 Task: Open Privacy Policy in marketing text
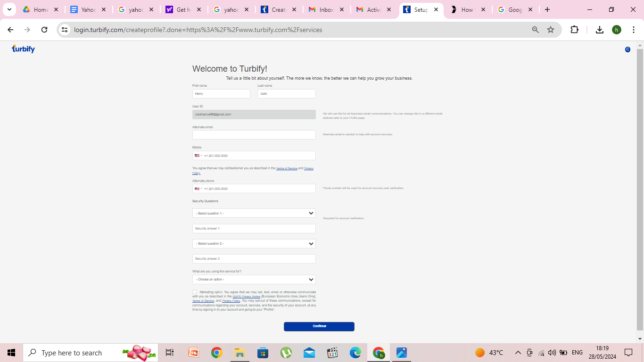coord(231,301)
